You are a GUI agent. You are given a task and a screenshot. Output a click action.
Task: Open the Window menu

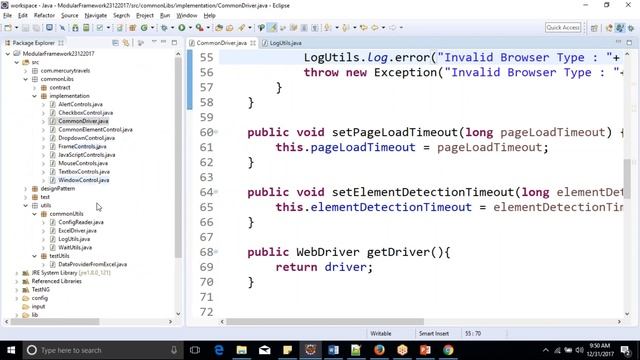(187, 16)
